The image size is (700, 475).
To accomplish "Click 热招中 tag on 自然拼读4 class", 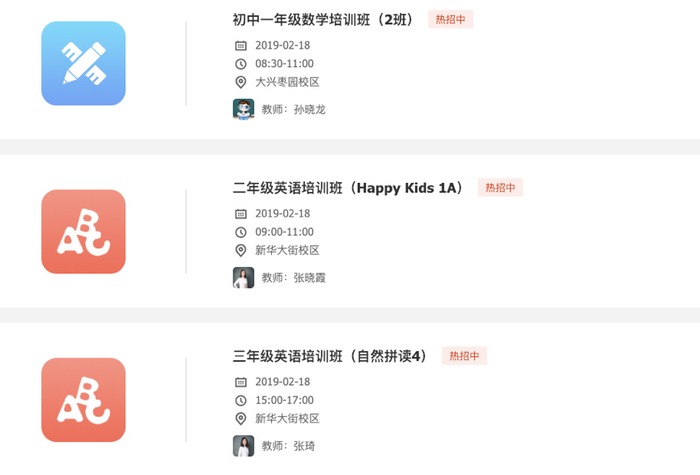I will click(464, 356).
